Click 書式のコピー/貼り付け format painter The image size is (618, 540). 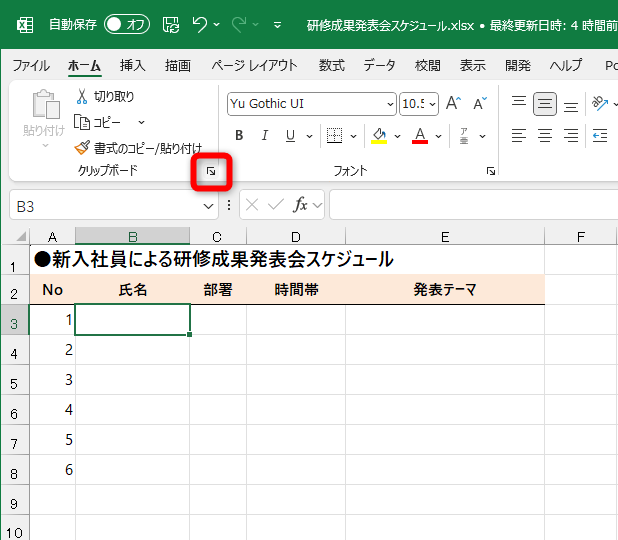(138, 148)
